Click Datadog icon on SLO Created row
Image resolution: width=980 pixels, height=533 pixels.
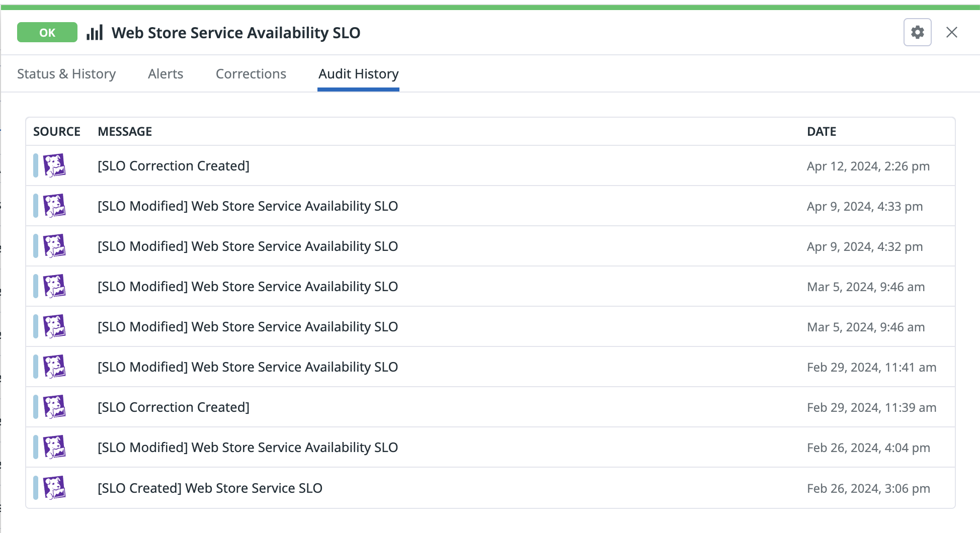point(54,488)
